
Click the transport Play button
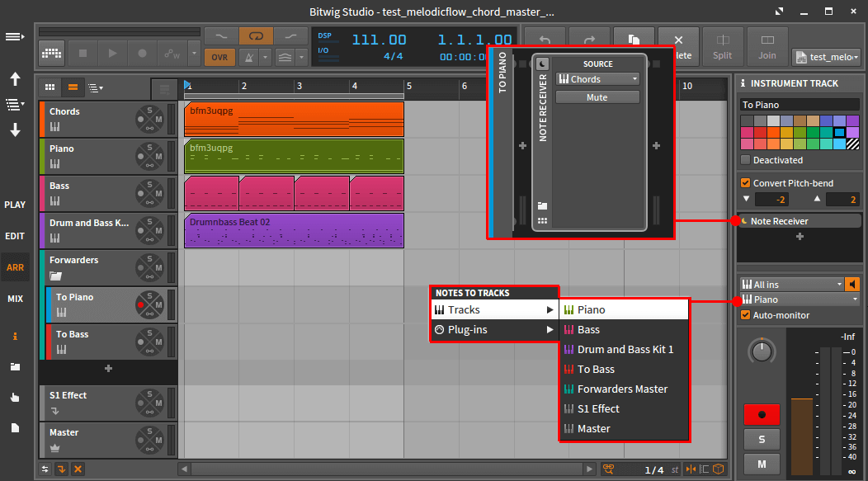[x=112, y=53]
